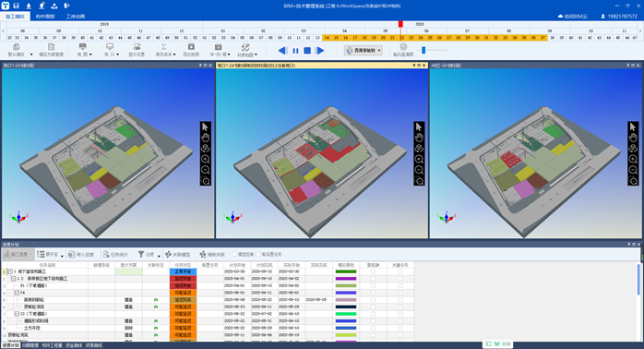Click the green simulation color swatch in row 1
This screenshot has width=644, height=349.
click(346, 271)
